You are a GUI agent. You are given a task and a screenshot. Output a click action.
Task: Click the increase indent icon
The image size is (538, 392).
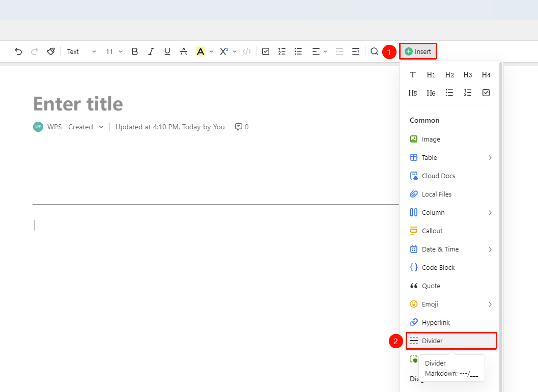pyautogui.click(x=356, y=51)
